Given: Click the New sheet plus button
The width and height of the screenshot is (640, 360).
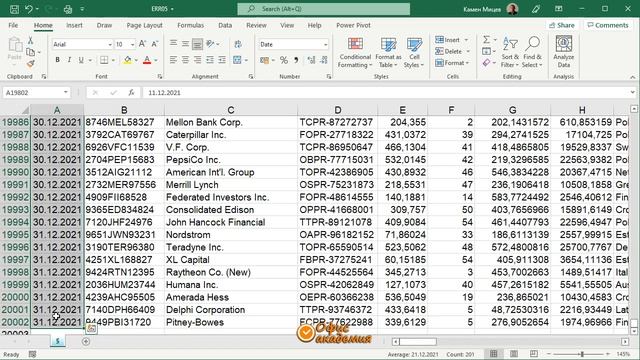Looking at the screenshot, I should tap(86, 342).
